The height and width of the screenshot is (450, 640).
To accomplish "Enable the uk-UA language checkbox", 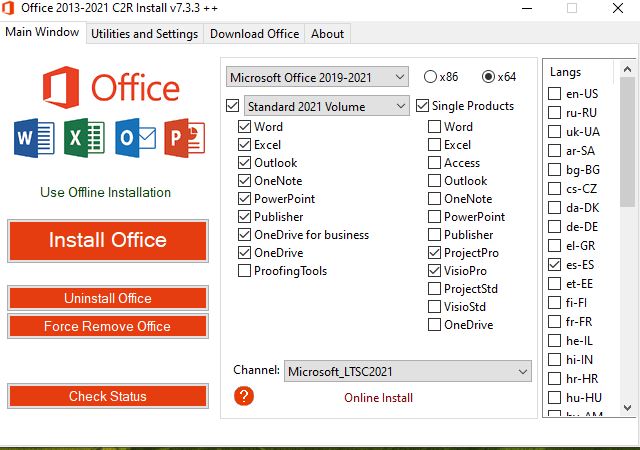I will tap(554, 131).
